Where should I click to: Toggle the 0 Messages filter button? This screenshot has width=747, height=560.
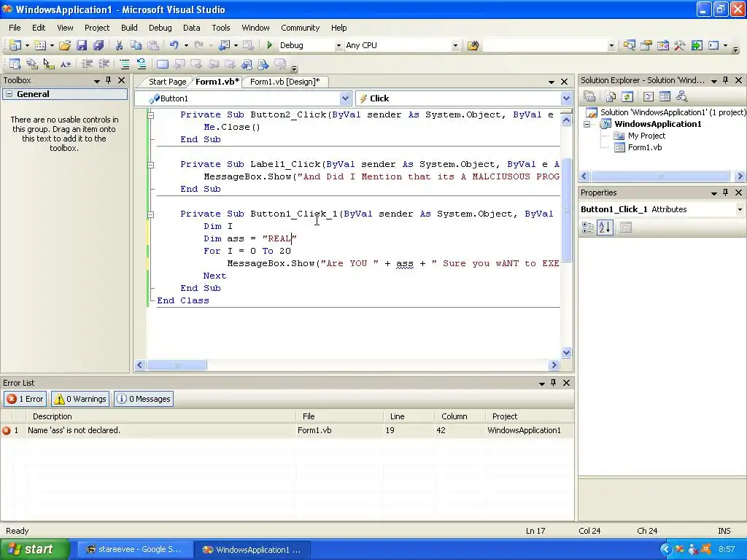pos(144,399)
